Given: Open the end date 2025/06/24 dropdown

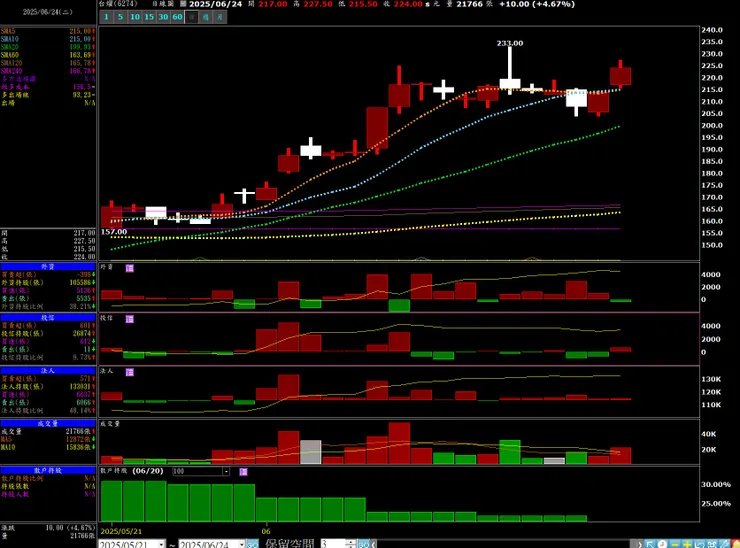Looking at the screenshot, I should 242,544.
